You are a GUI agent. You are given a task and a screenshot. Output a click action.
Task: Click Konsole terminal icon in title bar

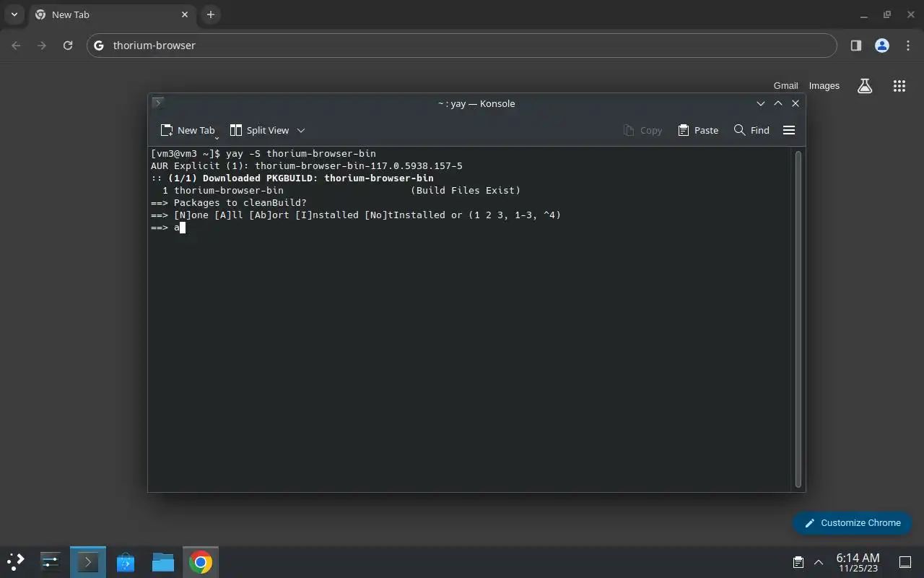tap(158, 103)
